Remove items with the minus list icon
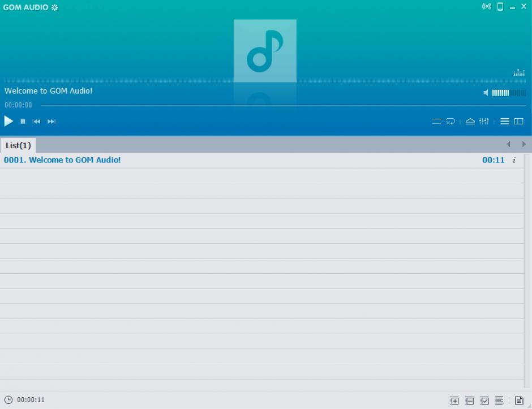 tap(469, 401)
